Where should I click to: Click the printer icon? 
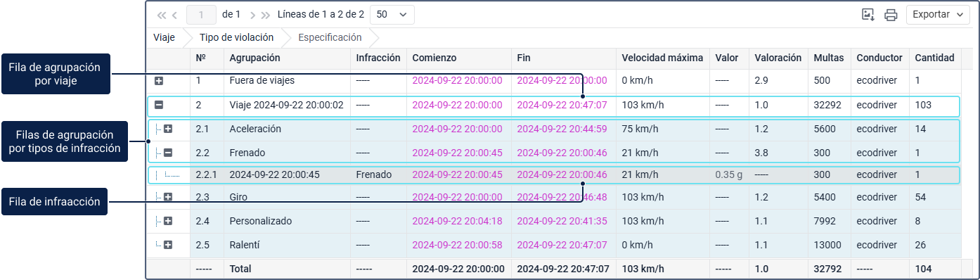point(891,15)
